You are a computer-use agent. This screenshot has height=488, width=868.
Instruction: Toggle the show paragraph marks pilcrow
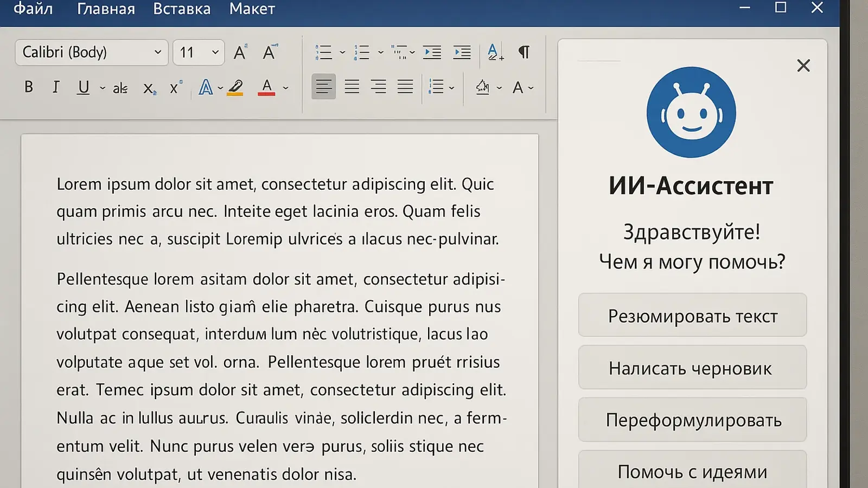tap(524, 52)
